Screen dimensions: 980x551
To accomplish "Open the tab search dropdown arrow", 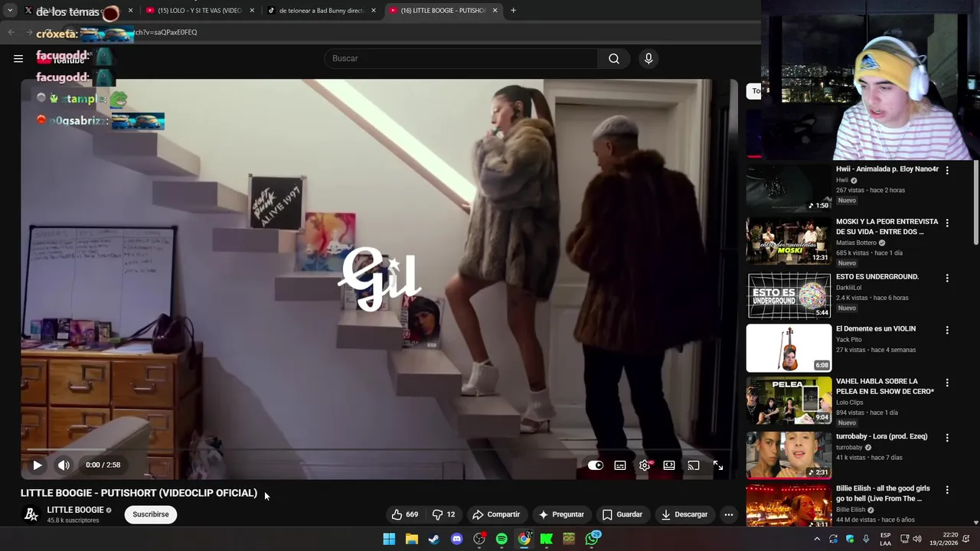I will point(9,11).
